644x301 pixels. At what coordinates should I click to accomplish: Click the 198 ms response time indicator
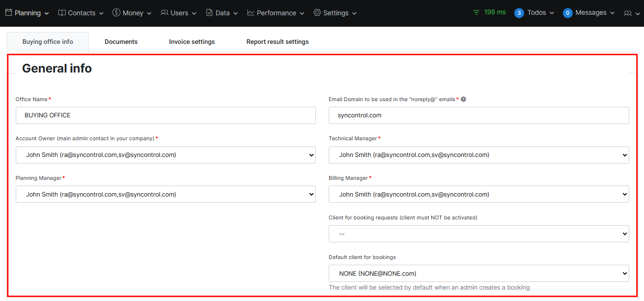[489, 12]
